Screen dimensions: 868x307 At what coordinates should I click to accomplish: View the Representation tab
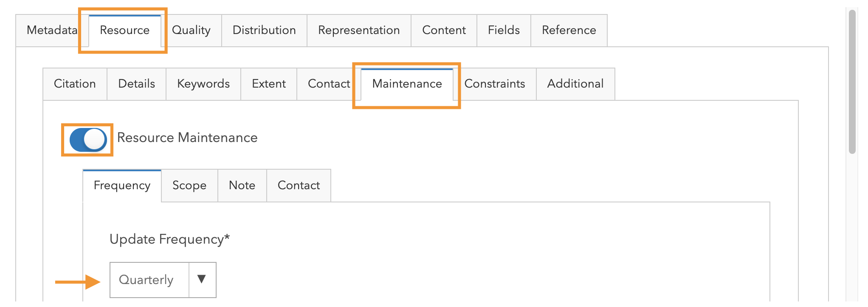coord(358,30)
